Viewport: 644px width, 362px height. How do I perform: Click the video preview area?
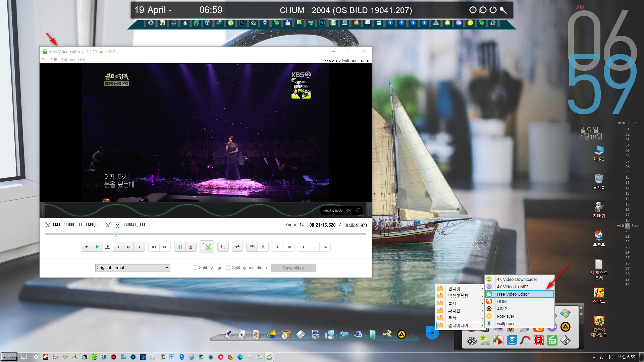[205, 133]
